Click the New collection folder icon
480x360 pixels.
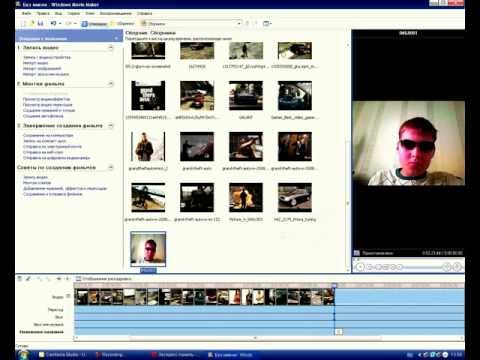click(256, 23)
